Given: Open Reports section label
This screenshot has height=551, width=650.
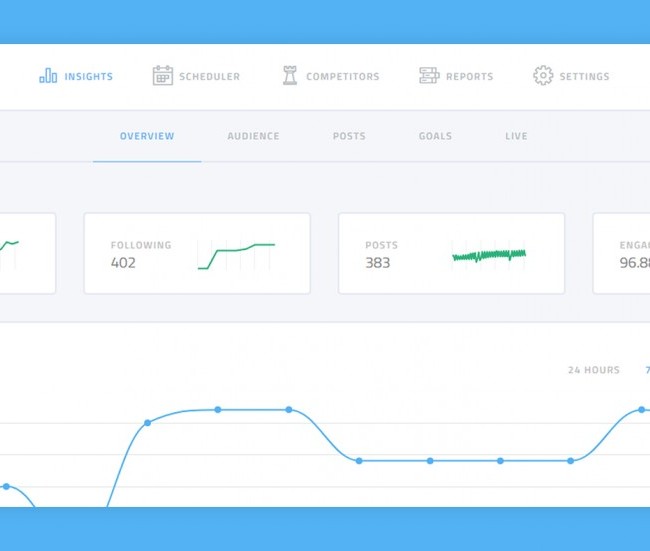Looking at the screenshot, I should [x=470, y=77].
